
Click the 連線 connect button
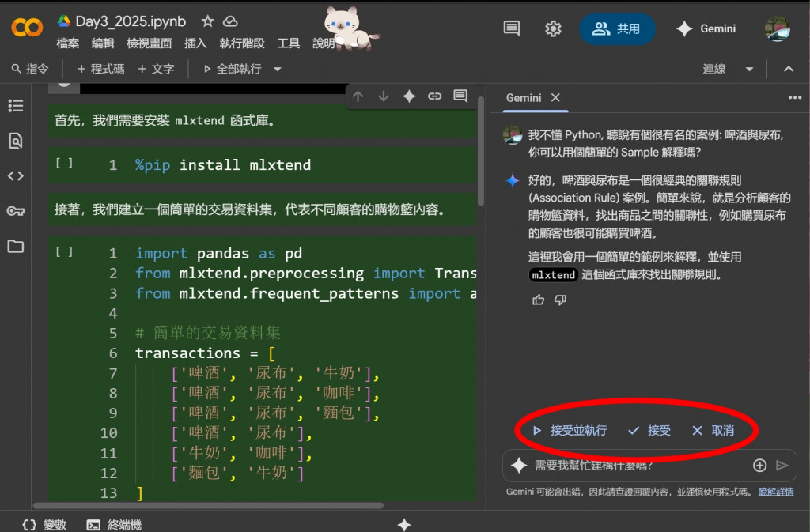[x=714, y=69]
